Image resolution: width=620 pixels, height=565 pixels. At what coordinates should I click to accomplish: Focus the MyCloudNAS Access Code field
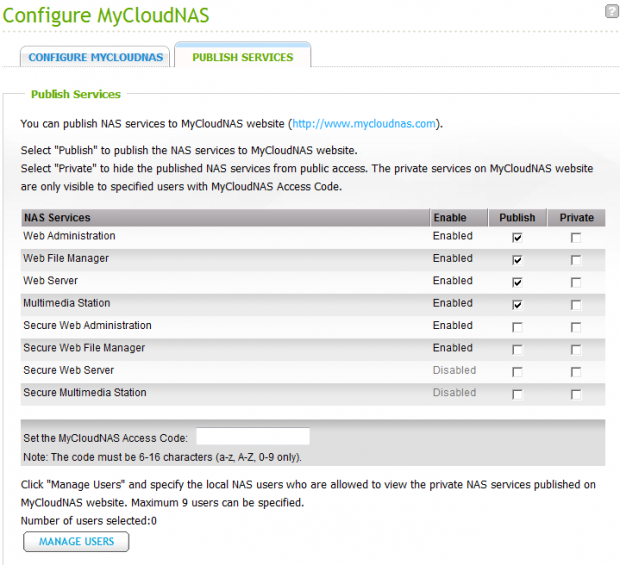[253, 437]
